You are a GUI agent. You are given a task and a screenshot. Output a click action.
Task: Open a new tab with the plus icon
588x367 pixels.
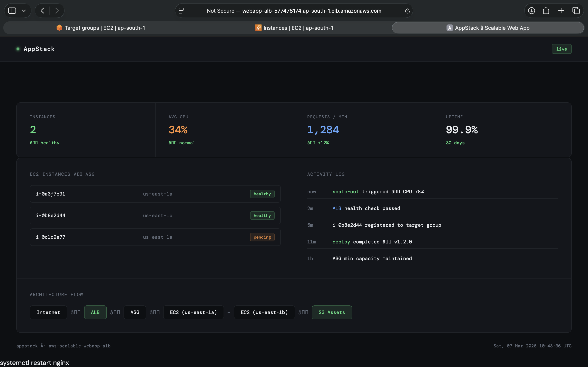561,10
